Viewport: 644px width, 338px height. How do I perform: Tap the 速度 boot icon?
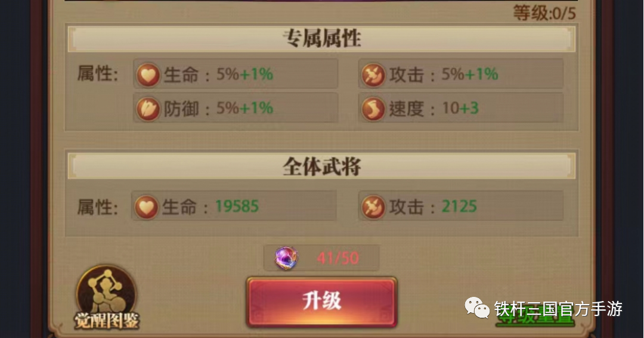[x=373, y=109]
